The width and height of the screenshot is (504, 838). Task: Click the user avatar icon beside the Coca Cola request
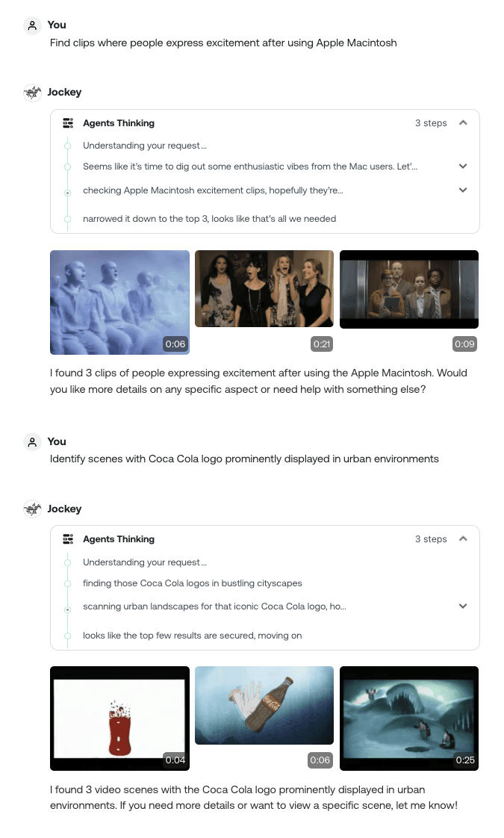coord(33,442)
